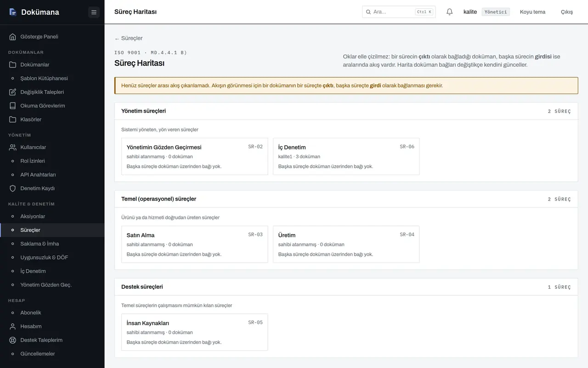Click the Gösterge Paneli home icon

13,37
